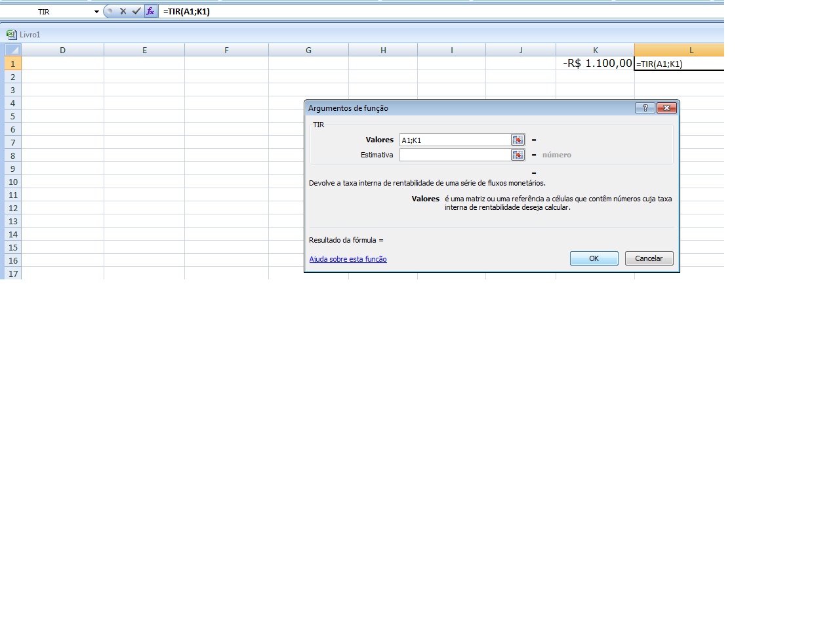The height and width of the screenshot is (644, 837).
Task: Click the confirm entry checkmark icon
Action: [136, 11]
